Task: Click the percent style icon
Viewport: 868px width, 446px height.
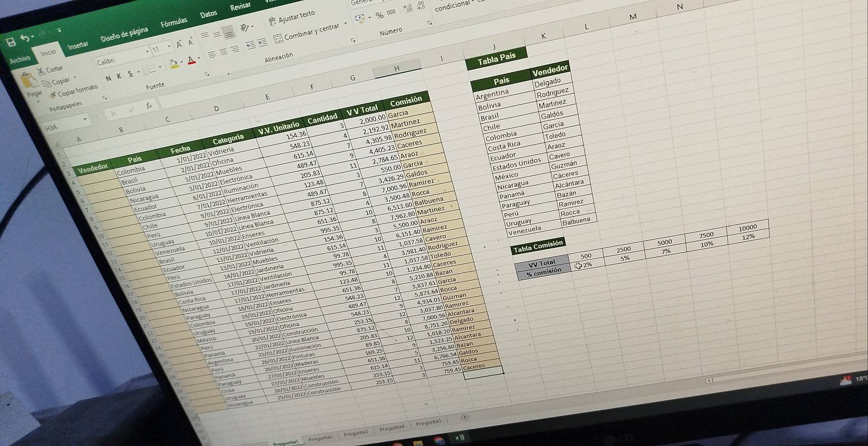Action: (x=379, y=15)
